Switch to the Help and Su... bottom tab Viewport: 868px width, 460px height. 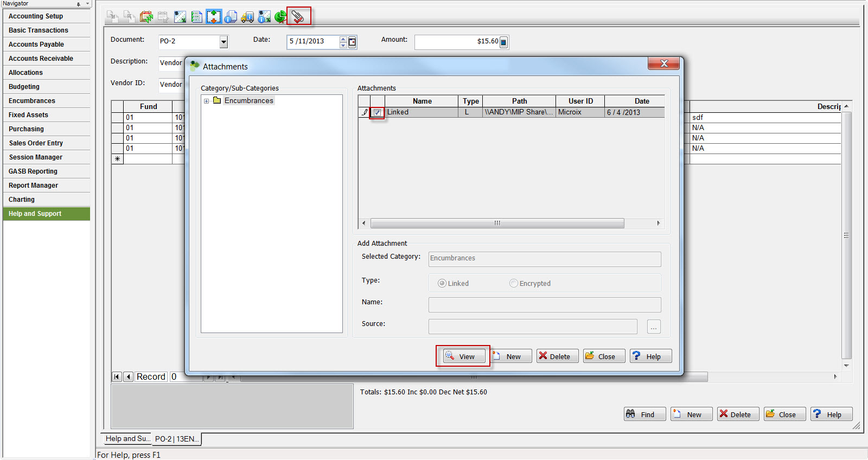(126, 439)
